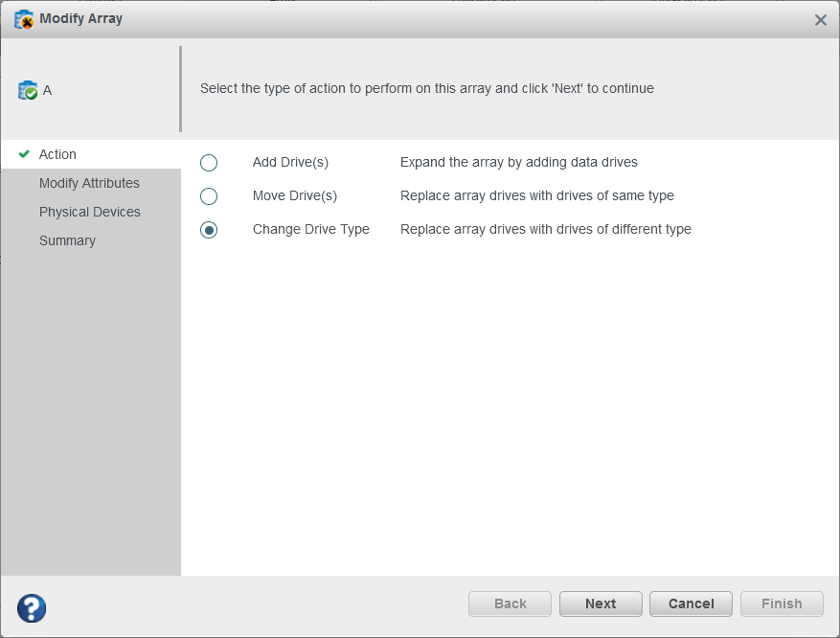Close the Modify Array dialog
Viewport: 840px width, 638px height.
point(821,19)
